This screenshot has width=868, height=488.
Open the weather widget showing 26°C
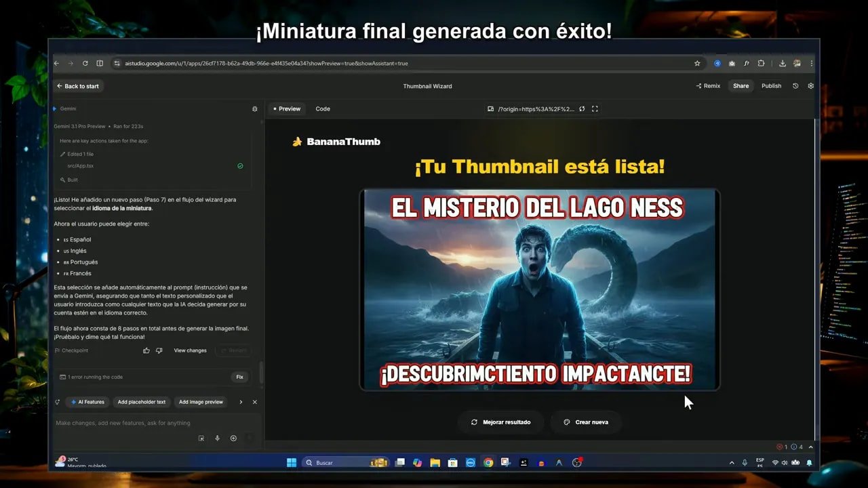80,462
